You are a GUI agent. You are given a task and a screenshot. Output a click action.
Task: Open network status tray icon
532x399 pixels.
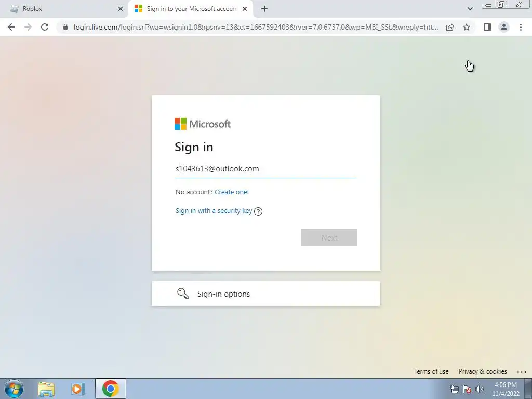454,389
